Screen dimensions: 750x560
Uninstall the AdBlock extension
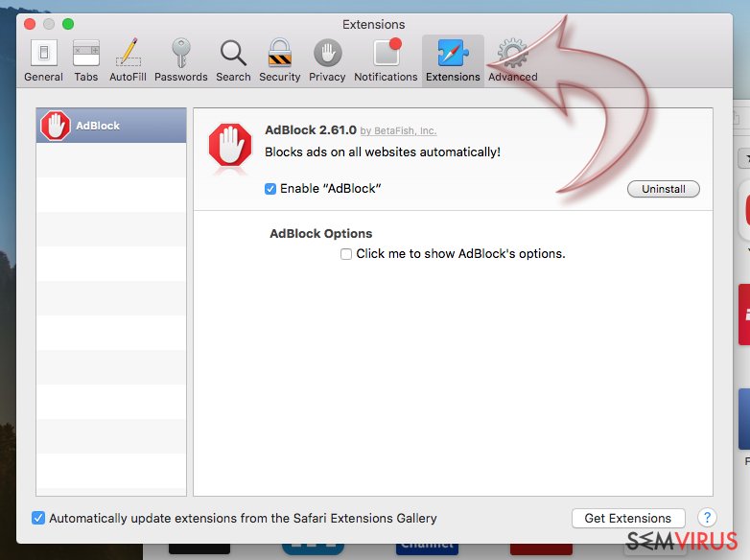(x=664, y=189)
